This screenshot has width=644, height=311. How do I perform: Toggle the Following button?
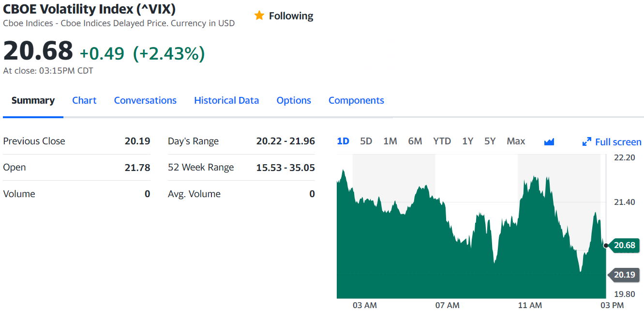284,16
